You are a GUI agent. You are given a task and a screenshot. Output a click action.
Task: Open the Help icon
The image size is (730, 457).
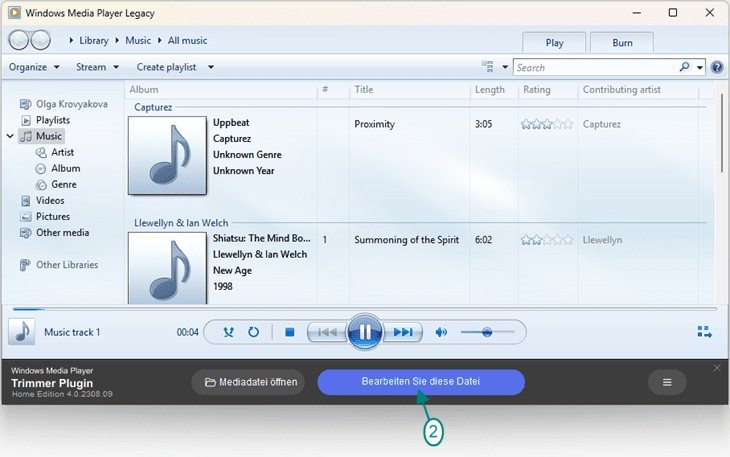click(717, 67)
